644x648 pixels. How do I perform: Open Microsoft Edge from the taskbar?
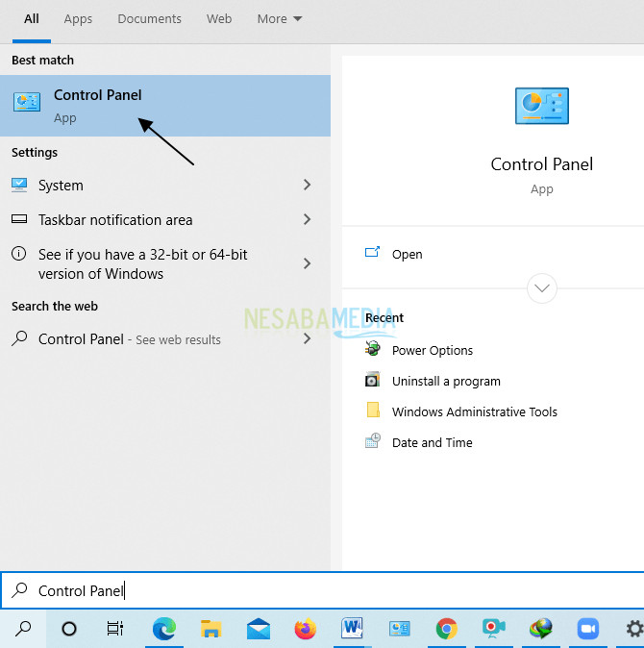164,629
